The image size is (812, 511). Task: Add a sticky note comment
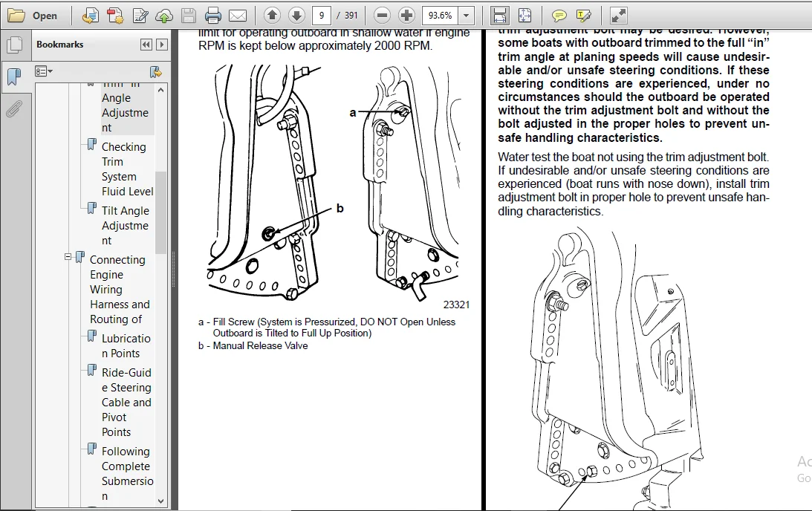(x=559, y=16)
